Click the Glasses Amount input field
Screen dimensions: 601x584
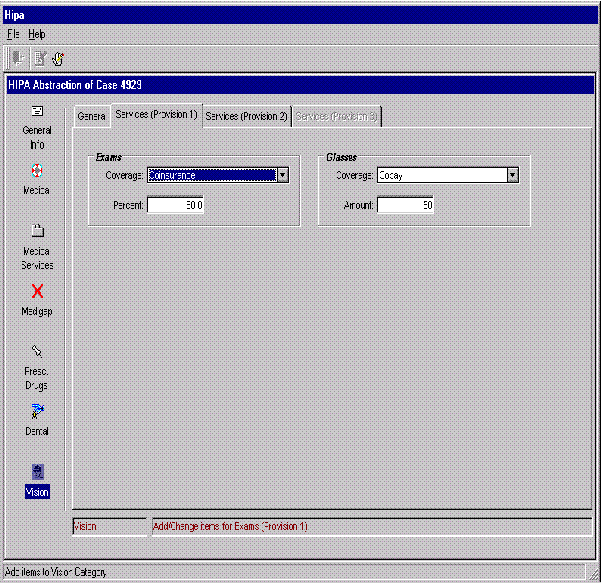click(405, 205)
